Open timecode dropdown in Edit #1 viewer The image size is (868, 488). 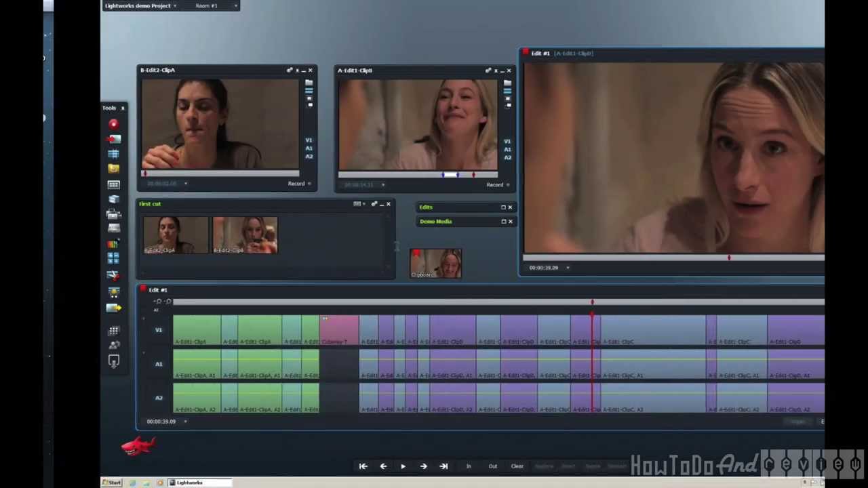[x=568, y=268]
